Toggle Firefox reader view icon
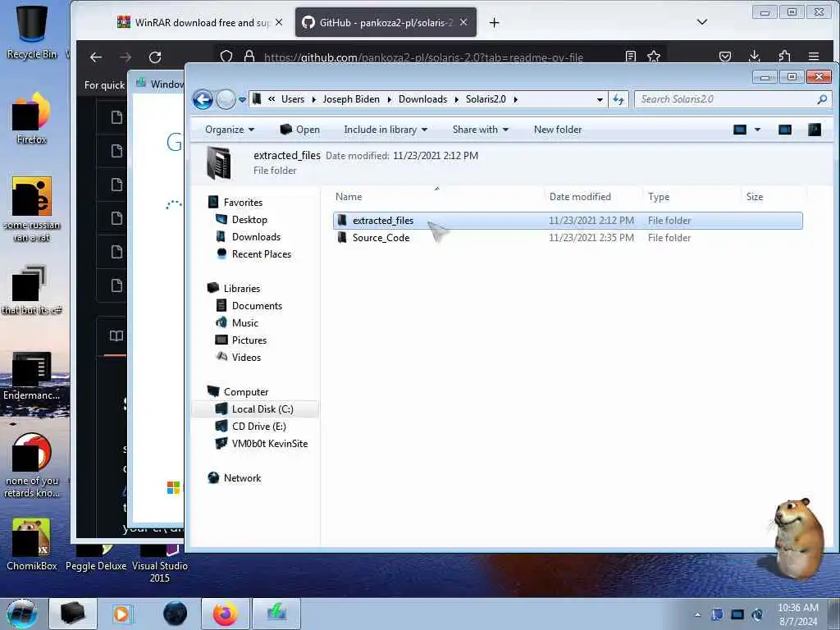The height and width of the screenshot is (630, 840). [x=631, y=57]
